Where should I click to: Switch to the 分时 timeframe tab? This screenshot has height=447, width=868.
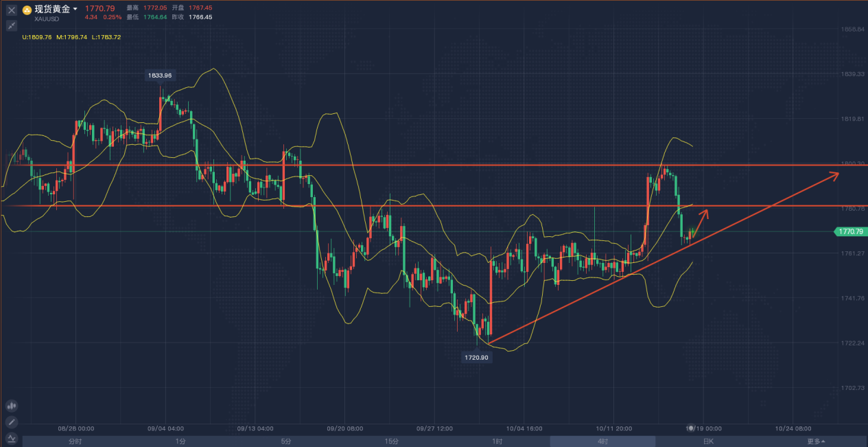coord(75,442)
